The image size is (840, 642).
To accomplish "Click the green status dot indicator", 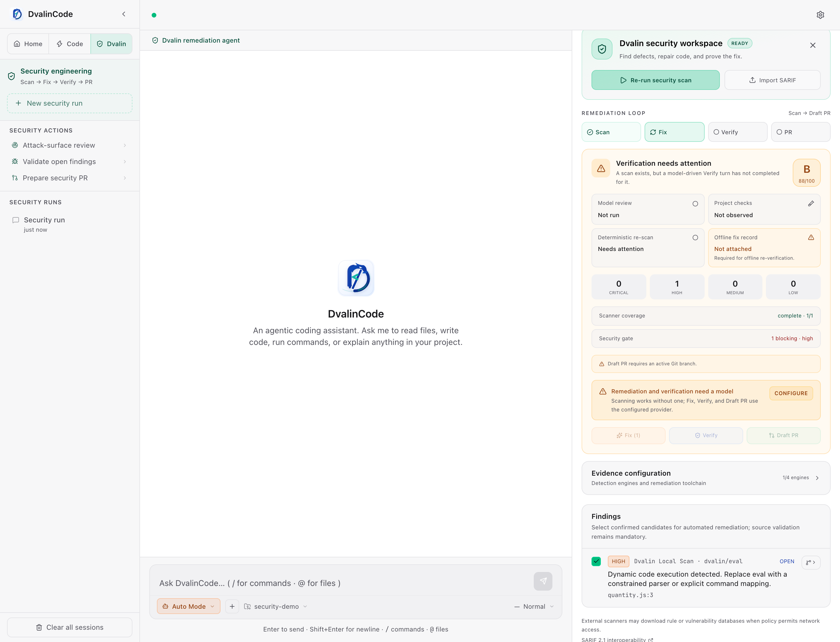I will pyautogui.click(x=154, y=15).
